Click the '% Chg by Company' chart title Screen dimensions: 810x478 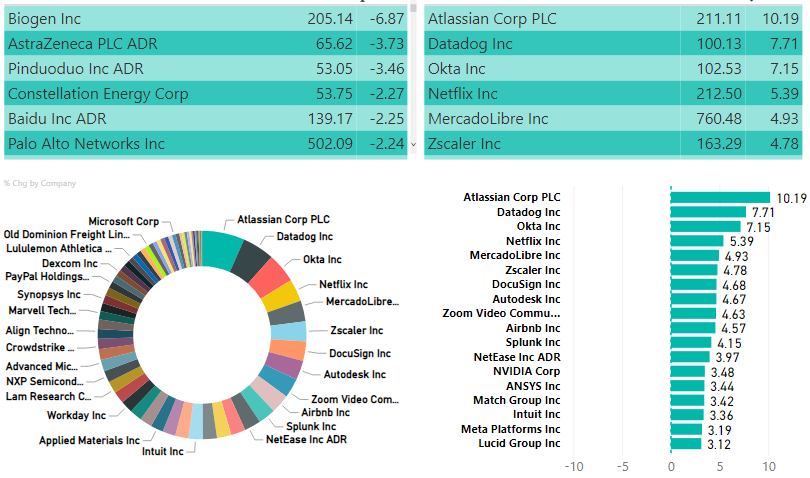coord(40,183)
